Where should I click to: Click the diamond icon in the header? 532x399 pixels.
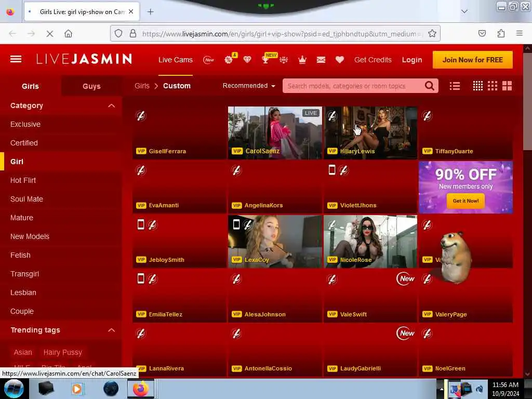pos(247,60)
